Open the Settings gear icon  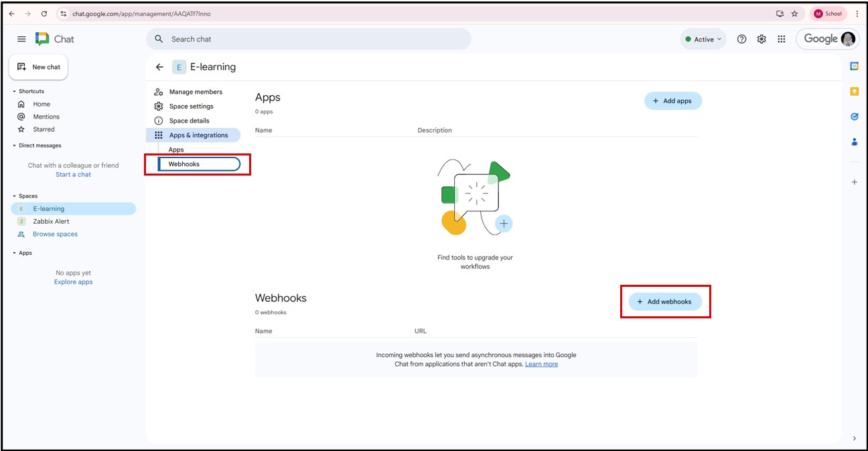[x=762, y=40]
